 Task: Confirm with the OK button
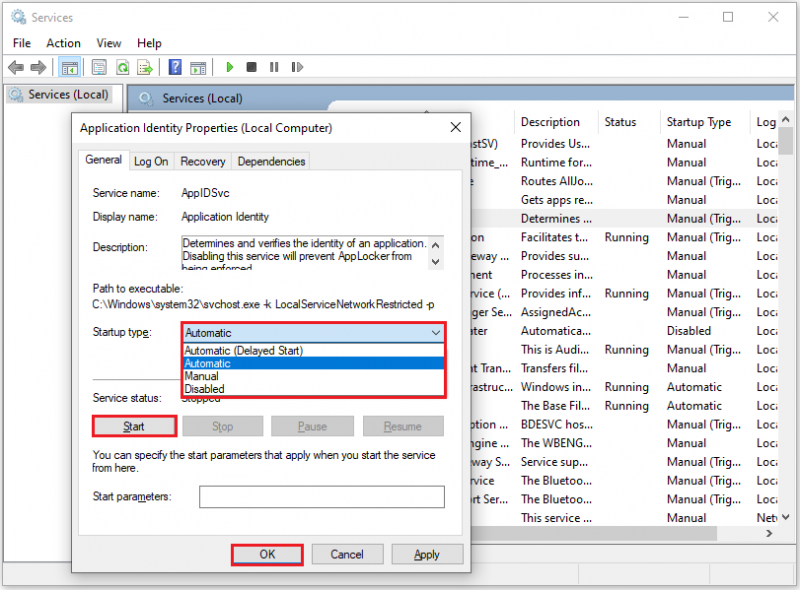[x=267, y=554]
